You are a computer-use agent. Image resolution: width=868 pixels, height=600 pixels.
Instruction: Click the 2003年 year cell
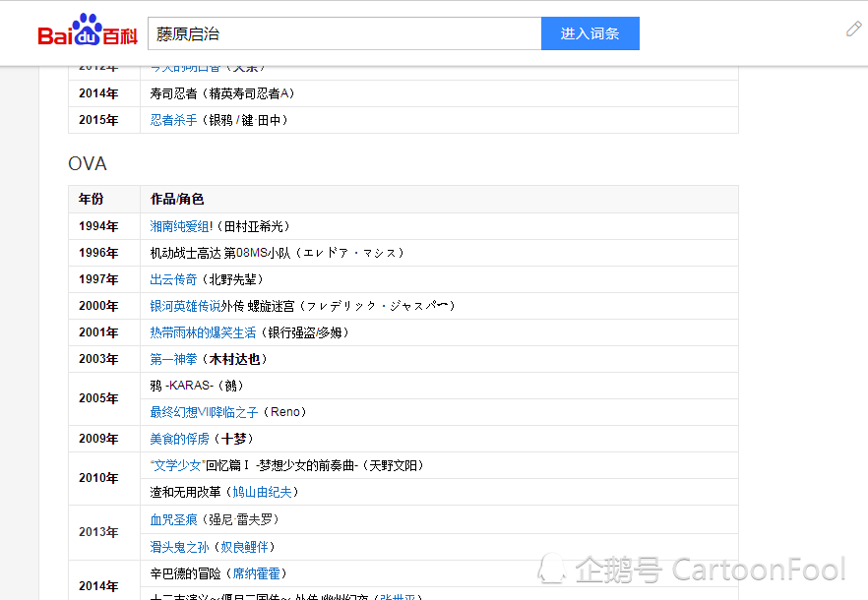[x=104, y=359]
